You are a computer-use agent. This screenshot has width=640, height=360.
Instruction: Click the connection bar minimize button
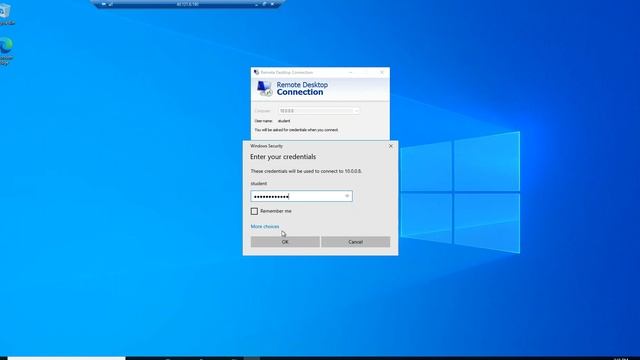pyautogui.click(x=256, y=4)
